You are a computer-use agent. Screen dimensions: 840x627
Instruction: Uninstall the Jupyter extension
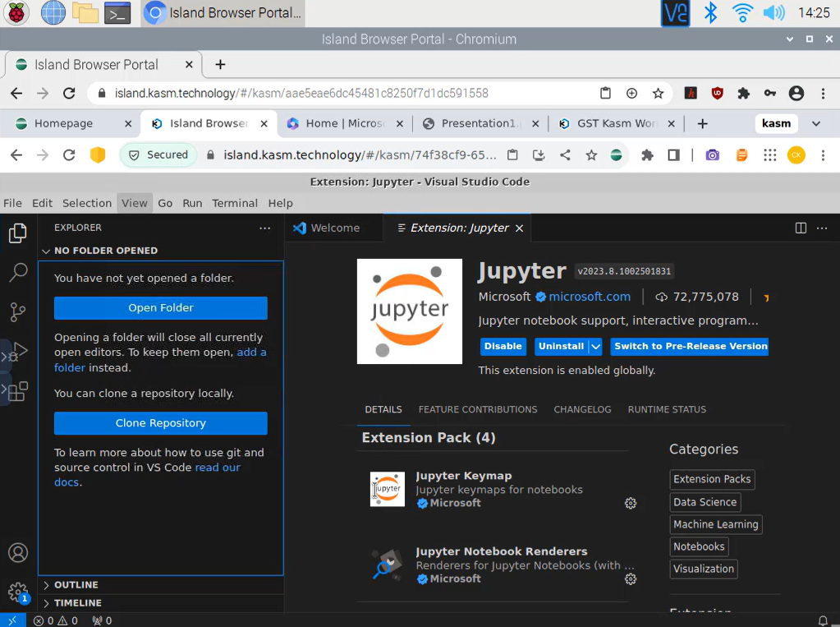click(x=561, y=347)
